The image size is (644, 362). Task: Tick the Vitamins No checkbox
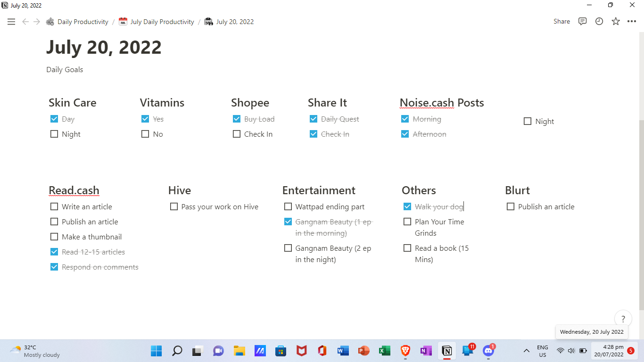[145, 134]
